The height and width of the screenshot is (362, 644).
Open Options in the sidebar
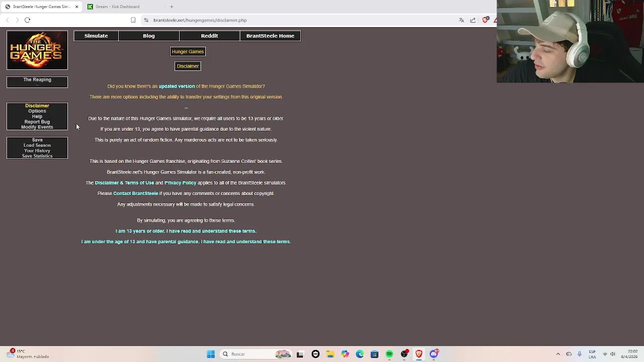[37, 111]
